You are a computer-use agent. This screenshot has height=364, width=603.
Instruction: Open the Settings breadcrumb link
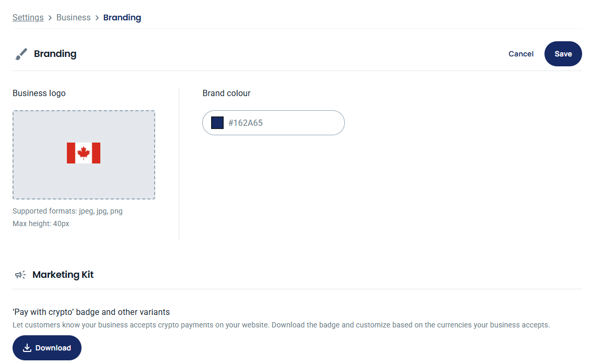[28, 18]
